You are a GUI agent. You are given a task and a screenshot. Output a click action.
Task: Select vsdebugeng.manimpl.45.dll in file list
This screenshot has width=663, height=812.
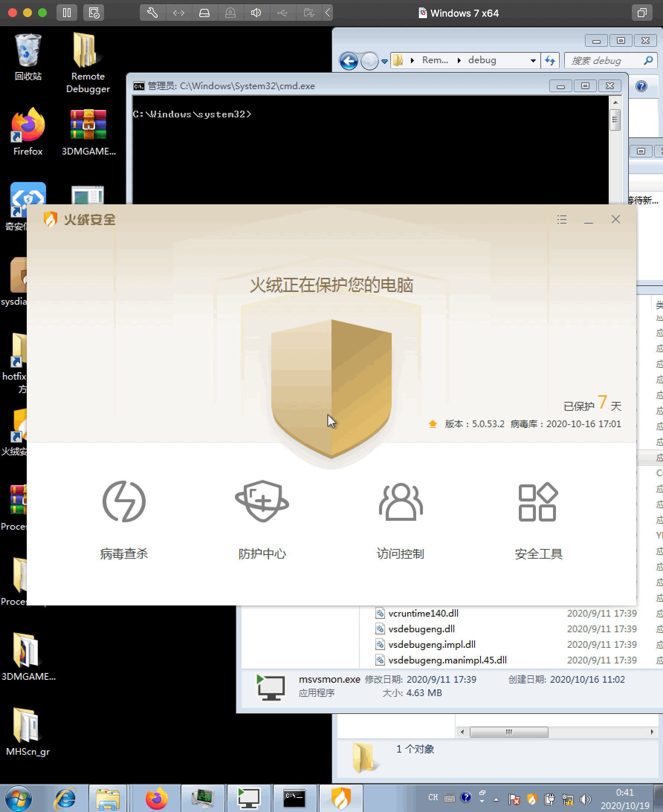(x=447, y=660)
